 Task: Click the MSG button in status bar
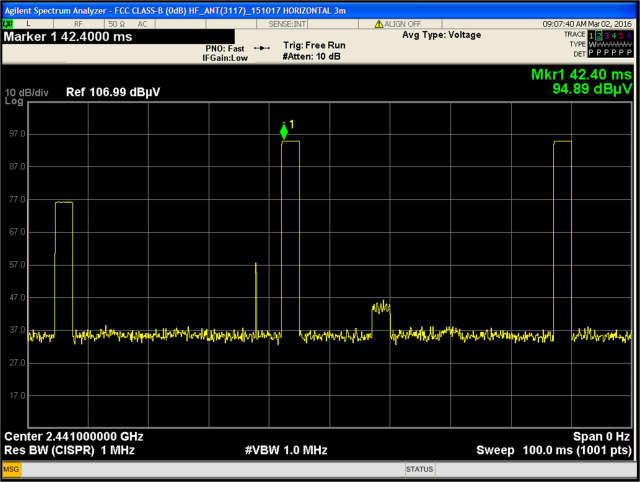click(11, 469)
